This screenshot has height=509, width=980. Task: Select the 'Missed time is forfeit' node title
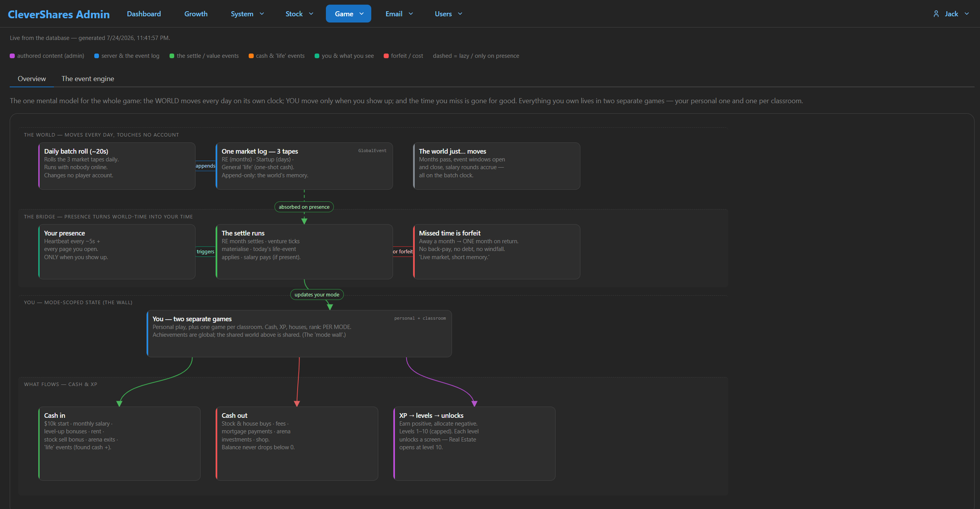point(449,233)
